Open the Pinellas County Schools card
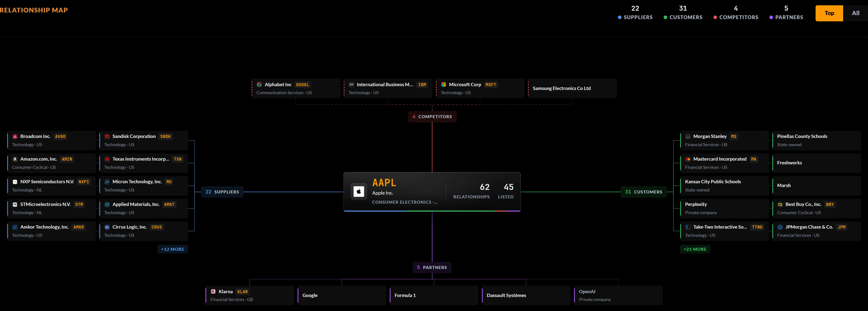868x311 pixels. click(816, 141)
